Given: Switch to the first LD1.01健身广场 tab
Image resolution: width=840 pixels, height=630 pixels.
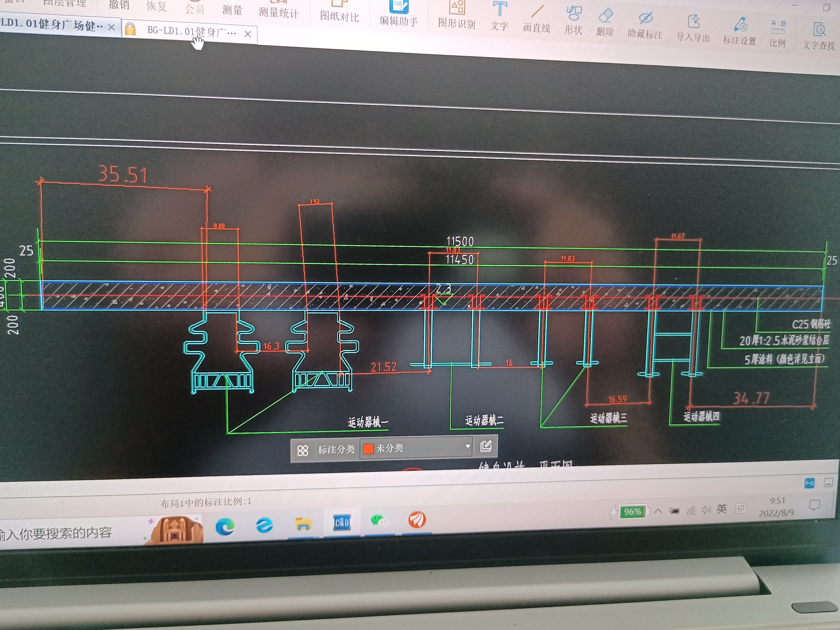Looking at the screenshot, I should coord(51,25).
